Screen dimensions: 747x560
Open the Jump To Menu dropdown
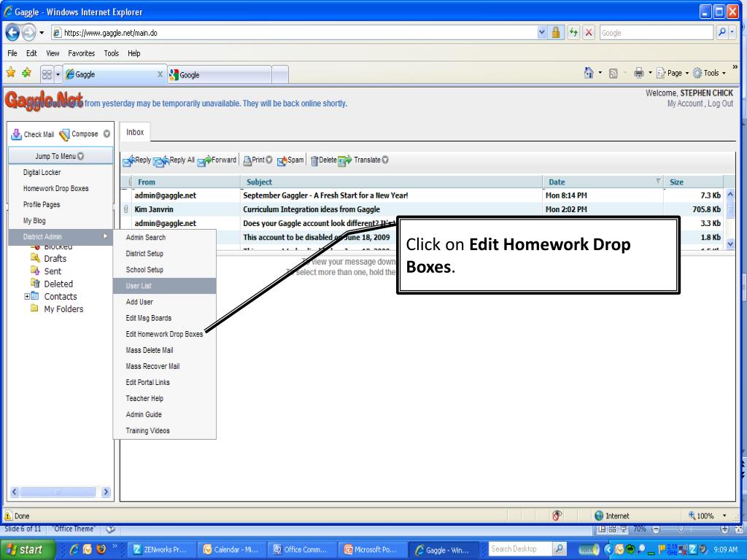pyautogui.click(x=61, y=156)
